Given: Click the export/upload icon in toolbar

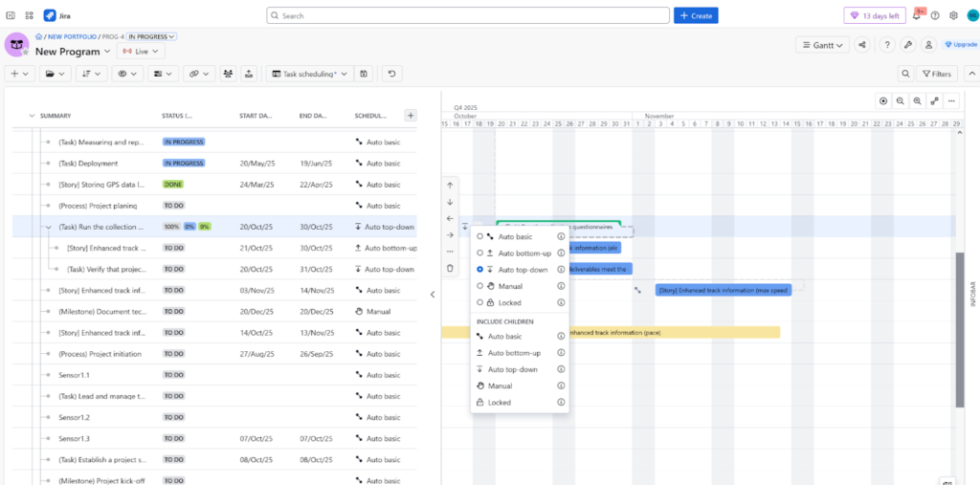Looking at the screenshot, I should (249, 74).
